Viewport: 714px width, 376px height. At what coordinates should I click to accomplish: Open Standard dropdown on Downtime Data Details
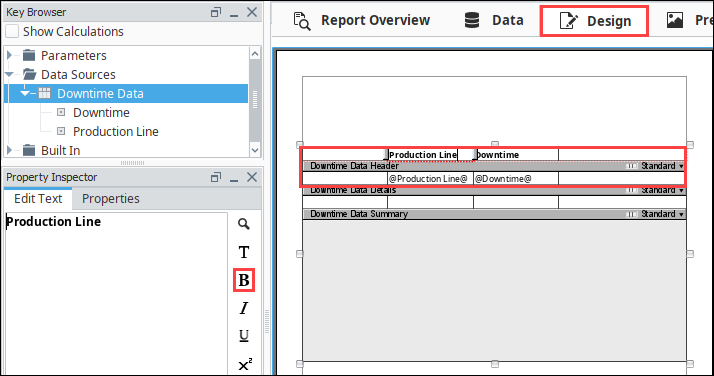(663, 190)
